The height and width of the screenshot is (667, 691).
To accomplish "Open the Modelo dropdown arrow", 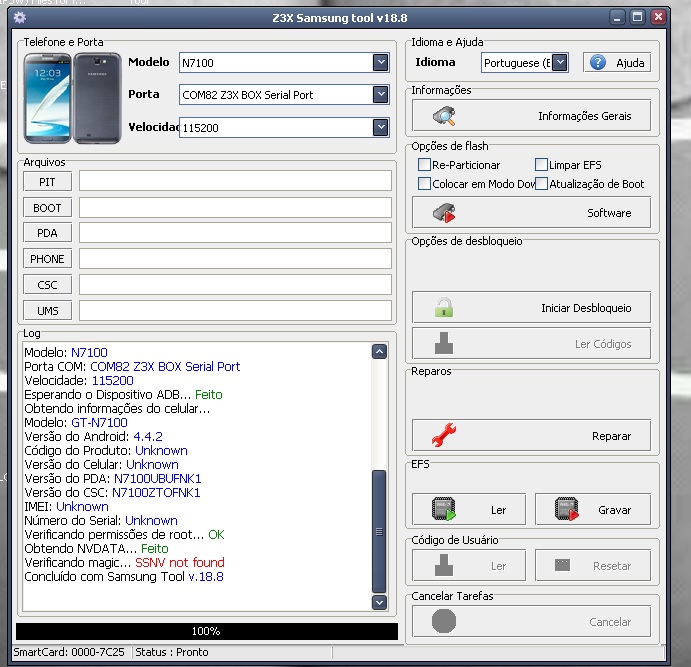I will (380, 63).
